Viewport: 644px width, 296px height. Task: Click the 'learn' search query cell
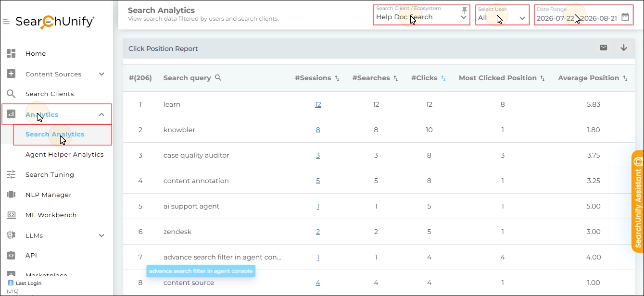pyautogui.click(x=172, y=104)
